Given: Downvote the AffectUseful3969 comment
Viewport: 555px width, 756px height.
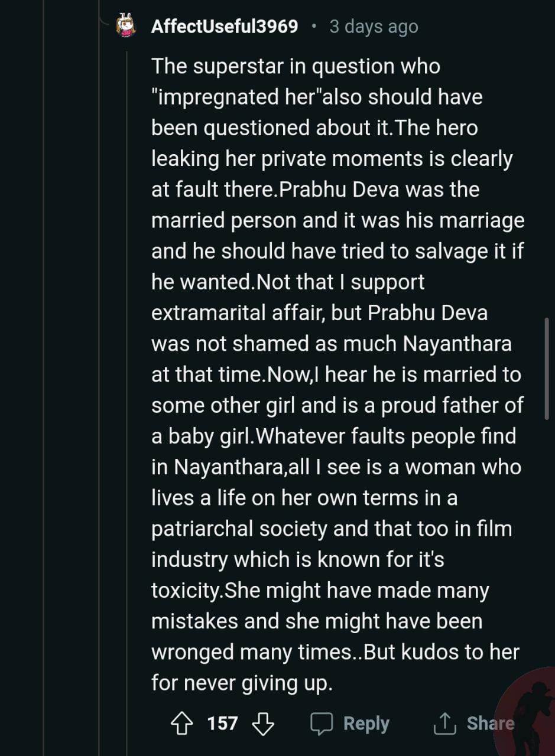Looking at the screenshot, I should pos(263,724).
